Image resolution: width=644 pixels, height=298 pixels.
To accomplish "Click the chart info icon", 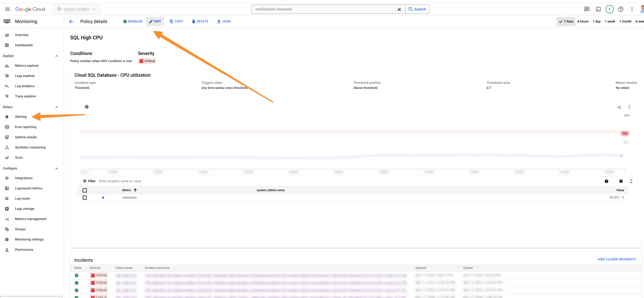I will (87, 107).
